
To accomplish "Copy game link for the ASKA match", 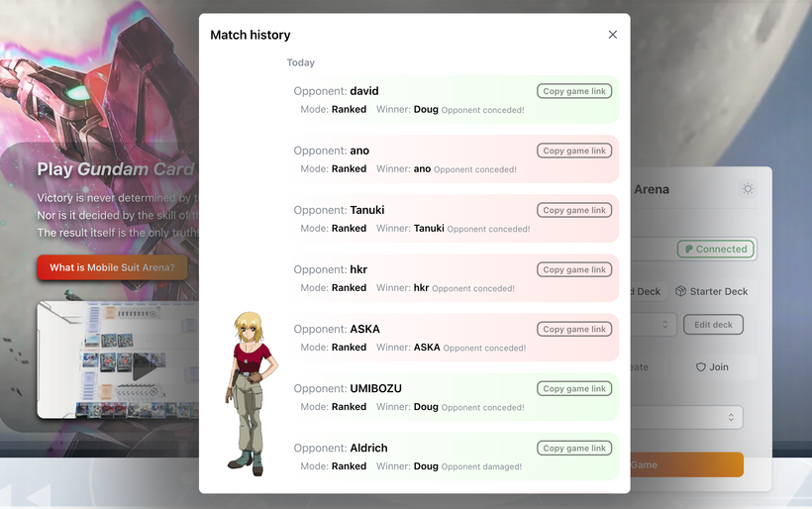I will click(574, 329).
